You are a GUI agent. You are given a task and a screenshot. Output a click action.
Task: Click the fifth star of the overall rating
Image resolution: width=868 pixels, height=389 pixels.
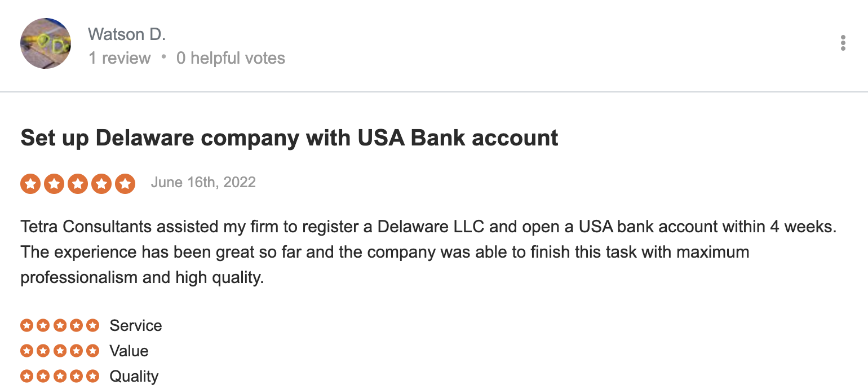[125, 184]
